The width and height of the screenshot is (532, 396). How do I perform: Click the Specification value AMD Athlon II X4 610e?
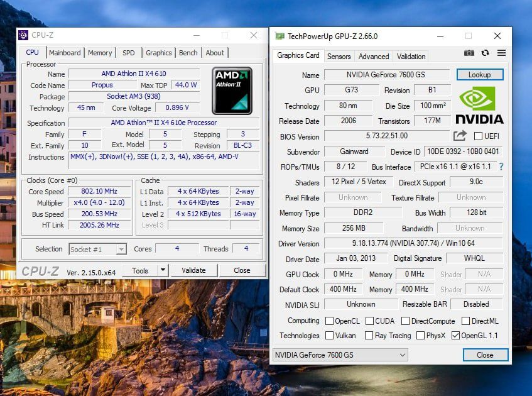tap(164, 123)
